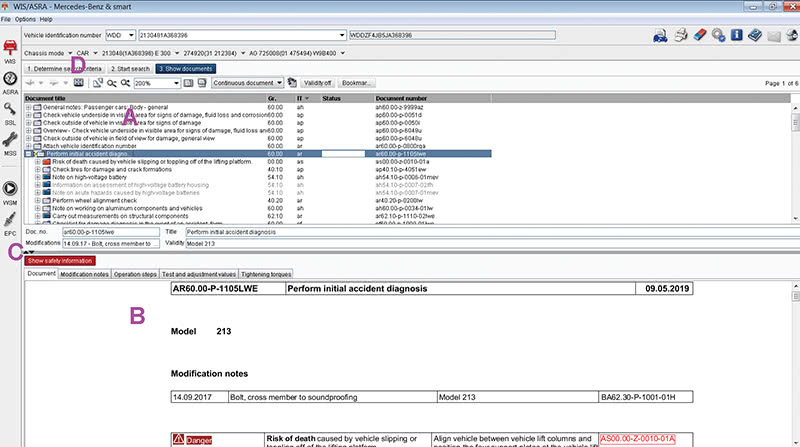The width and height of the screenshot is (800, 447).
Task: Open the Help menu
Action: pyautogui.click(x=46, y=19)
